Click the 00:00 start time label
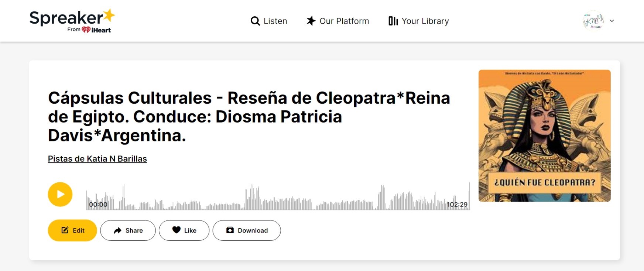This screenshot has height=271, width=644. (x=98, y=205)
